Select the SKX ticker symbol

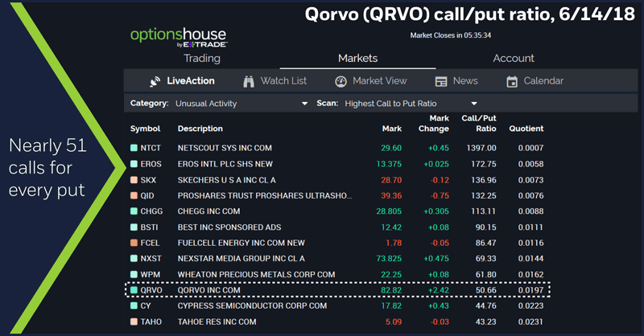coord(149,179)
